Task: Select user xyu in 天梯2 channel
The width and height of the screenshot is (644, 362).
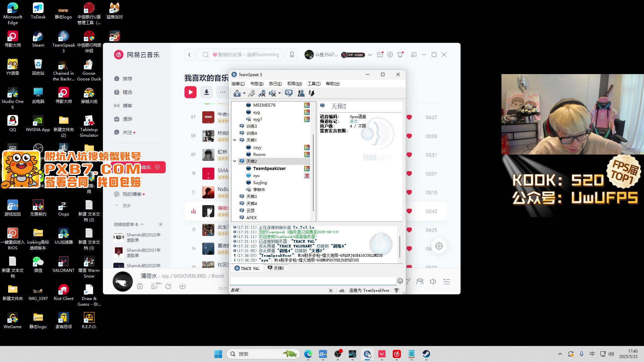Action: tap(256, 176)
